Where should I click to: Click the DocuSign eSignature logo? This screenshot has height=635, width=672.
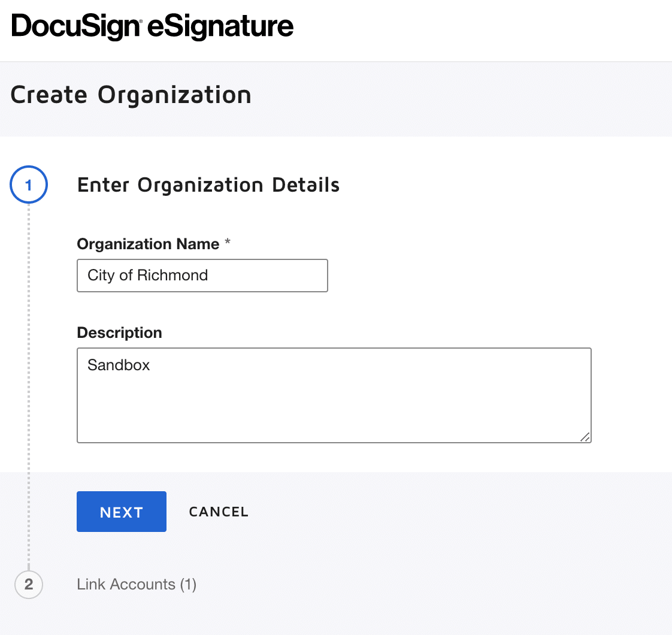pos(152,27)
